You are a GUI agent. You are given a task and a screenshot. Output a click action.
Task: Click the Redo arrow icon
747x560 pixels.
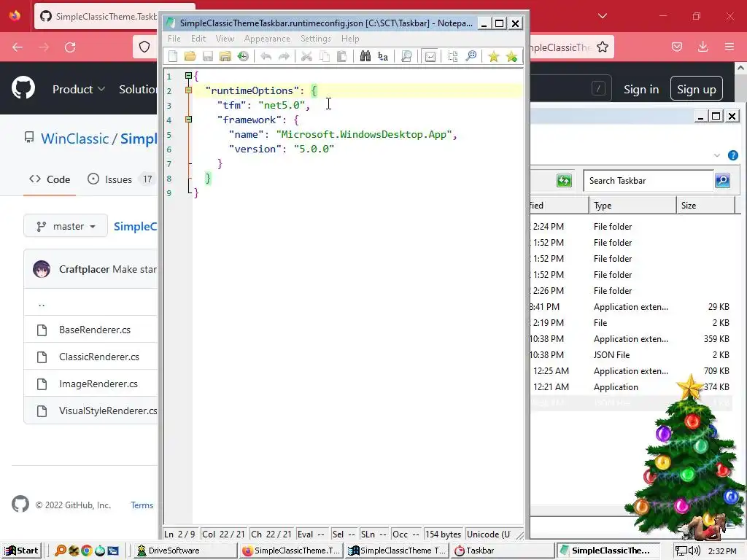click(284, 57)
